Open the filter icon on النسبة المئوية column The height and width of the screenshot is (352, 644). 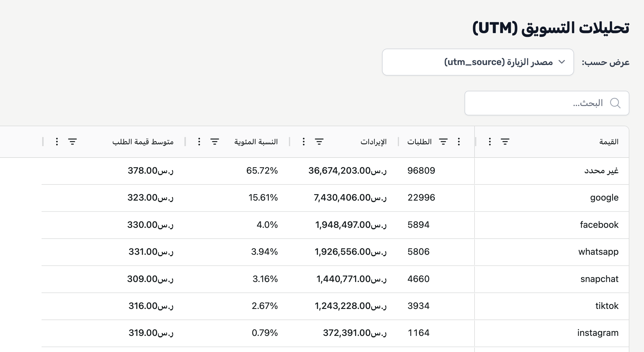pos(215,141)
